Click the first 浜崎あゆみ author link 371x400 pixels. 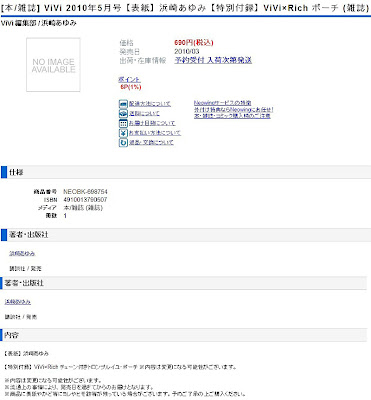click(22, 254)
